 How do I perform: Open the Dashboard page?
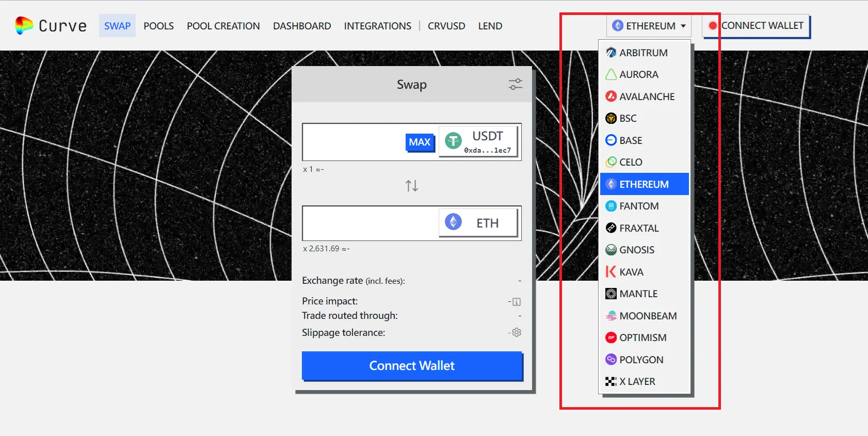(302, 26)
